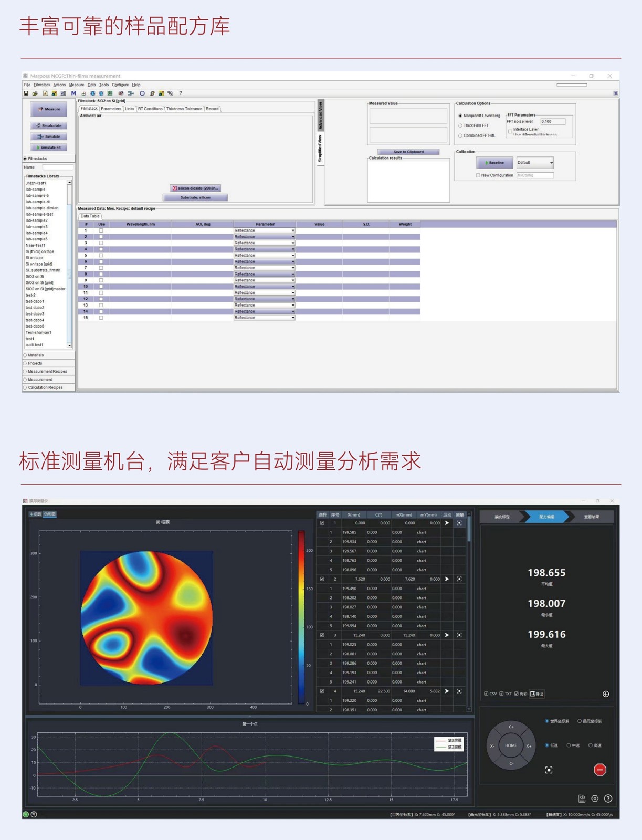Open settings via the gear icon
The image size is (642, 840).
point(595,799)
